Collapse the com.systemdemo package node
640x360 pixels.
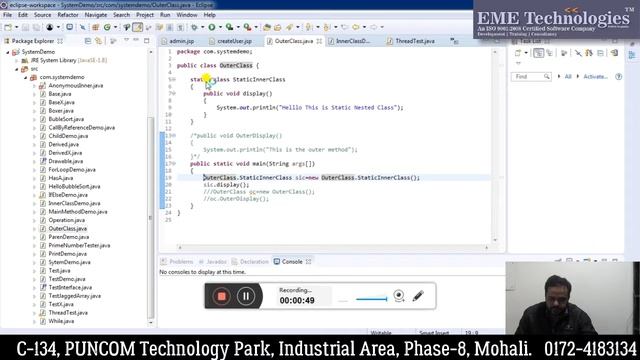26,77
